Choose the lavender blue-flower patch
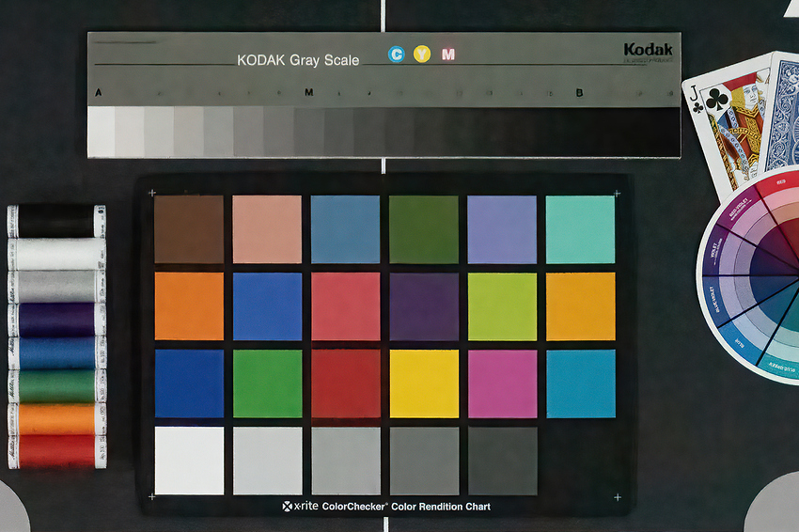799x532 pixels. click(x=502, y=229)
